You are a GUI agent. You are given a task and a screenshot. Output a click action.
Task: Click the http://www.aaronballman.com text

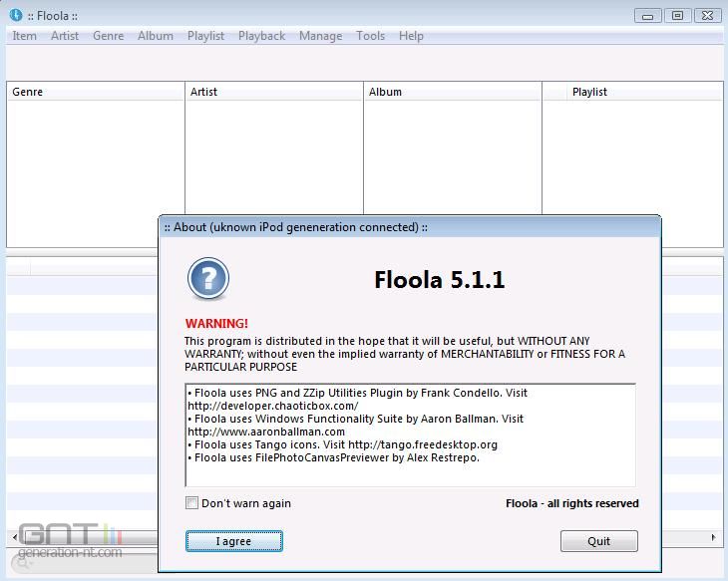click(266, 432)
